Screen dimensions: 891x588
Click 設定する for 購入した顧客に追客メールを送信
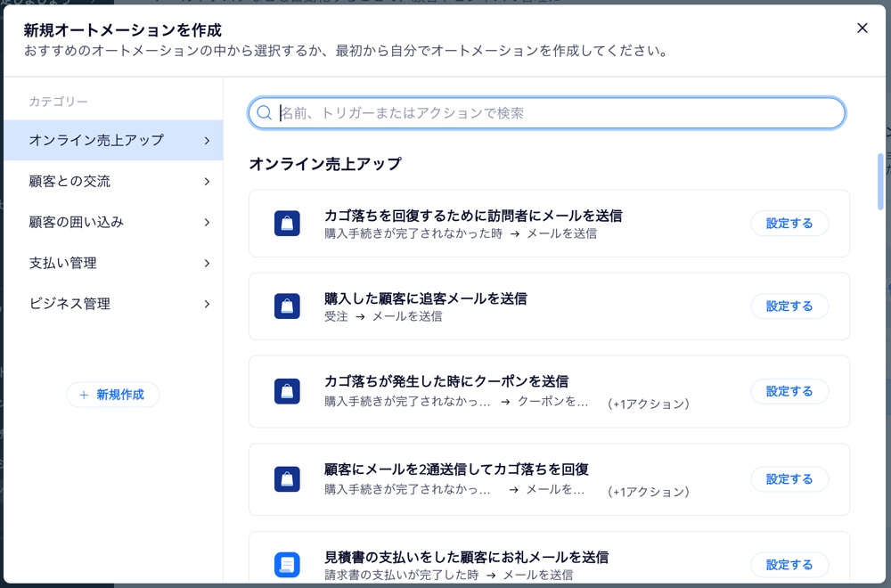pos(789,306)
